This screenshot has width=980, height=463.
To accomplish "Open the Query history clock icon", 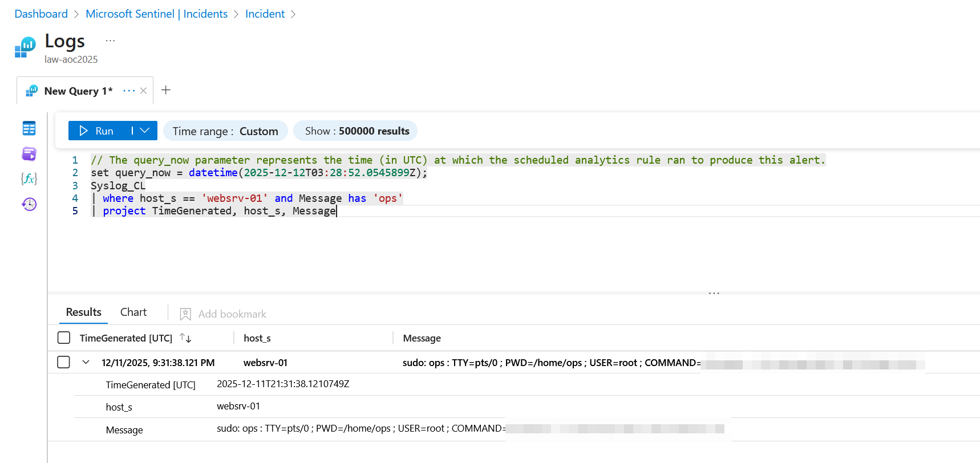I will pos(29,204).
